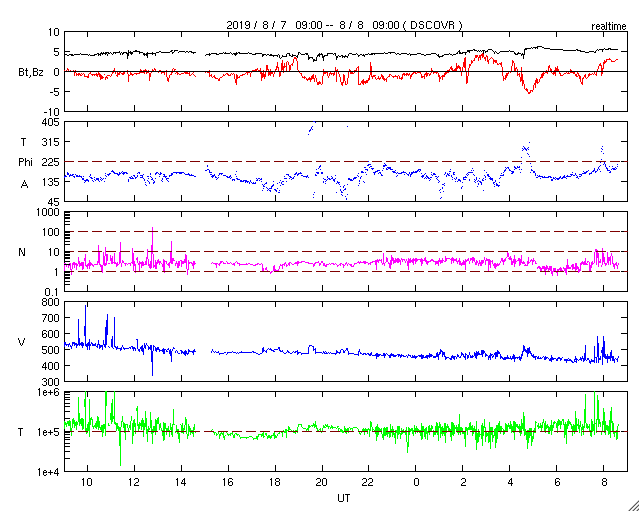Screen dimensions: 640x512
Task: Click the '600' value on V axis
Action: [51, 334]
